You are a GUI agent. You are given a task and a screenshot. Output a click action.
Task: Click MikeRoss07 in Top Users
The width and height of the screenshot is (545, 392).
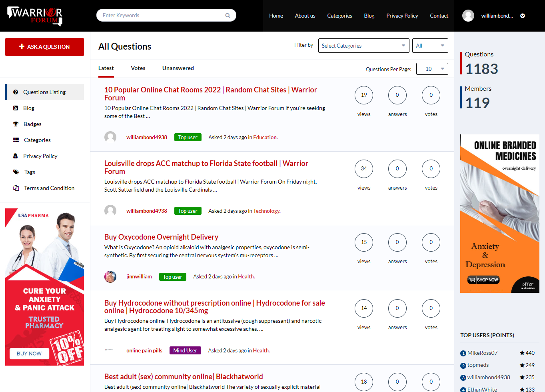pyautogui.click(x=482, y=353)
